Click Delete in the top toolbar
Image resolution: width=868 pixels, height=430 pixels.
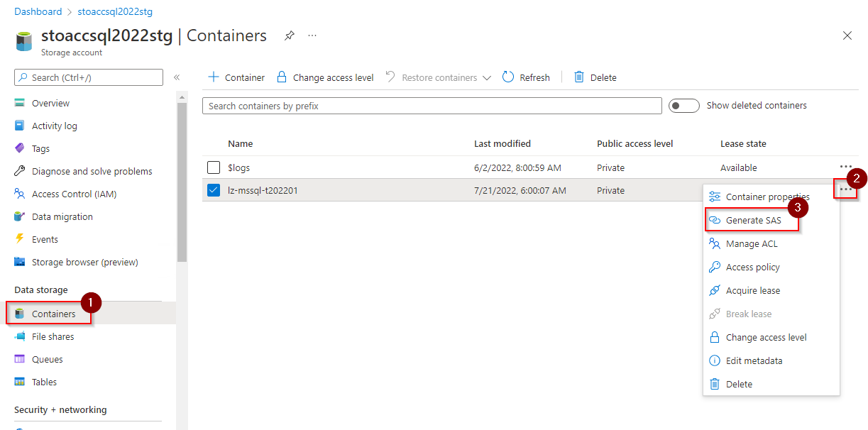(595, 77)
